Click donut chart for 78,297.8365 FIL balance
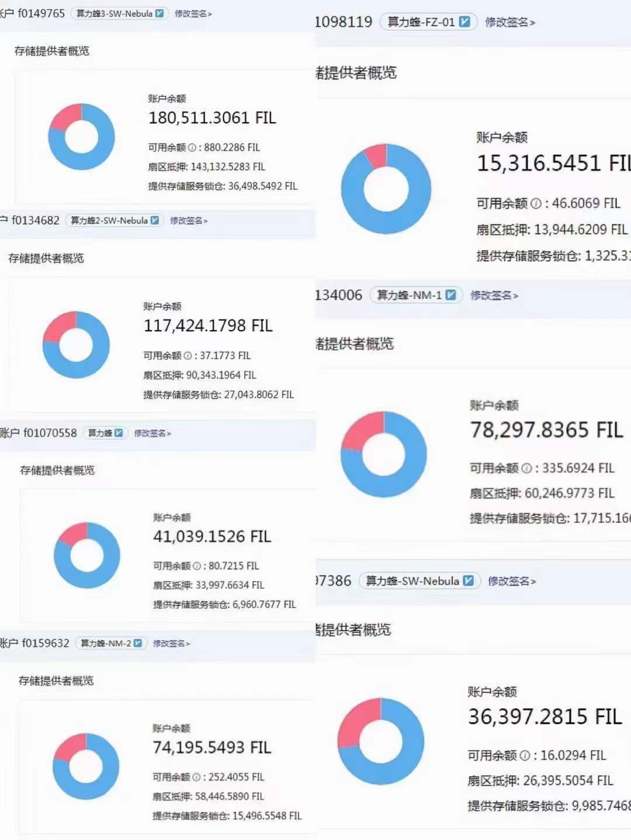 pos(384,454)
